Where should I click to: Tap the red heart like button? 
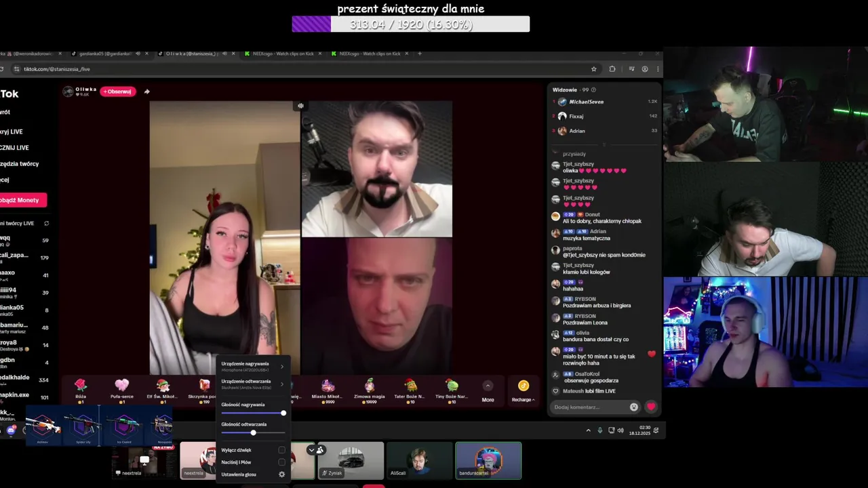point(651,407)
